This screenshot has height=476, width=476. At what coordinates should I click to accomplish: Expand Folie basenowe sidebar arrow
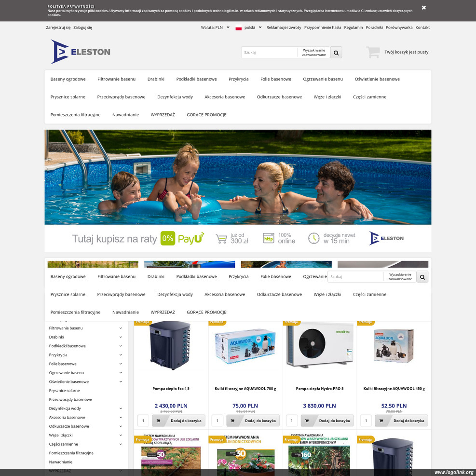point(121,364)
